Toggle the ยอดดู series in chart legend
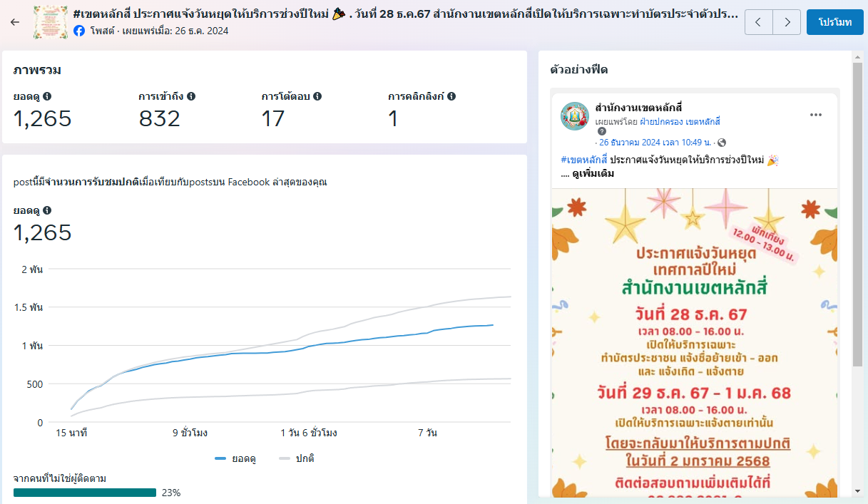Viewport: 868px width, 504px height. (x=235, y=458)
